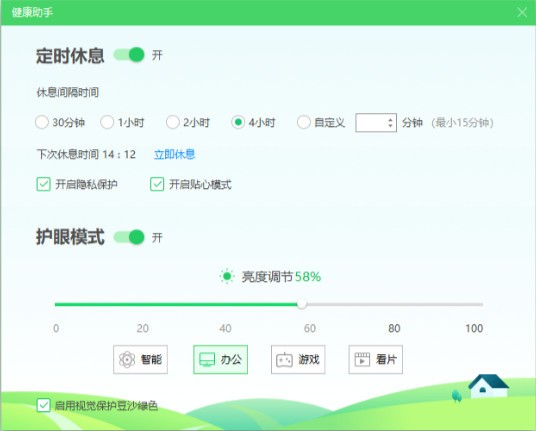536x431 pixels.
Task: Click the 下次休息时间 14:12 text
Action: [x=86, y=154]
